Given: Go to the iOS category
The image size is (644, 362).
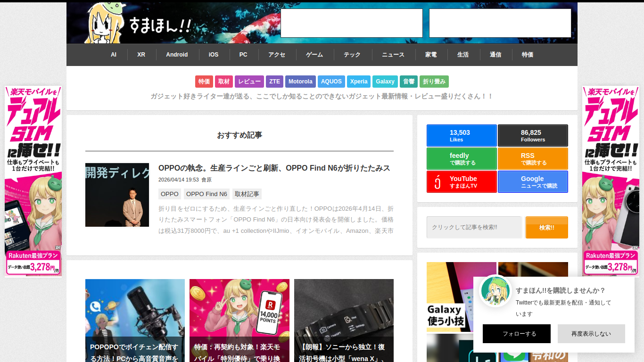Looking at the screenshot, I should [x=214, y=55].
